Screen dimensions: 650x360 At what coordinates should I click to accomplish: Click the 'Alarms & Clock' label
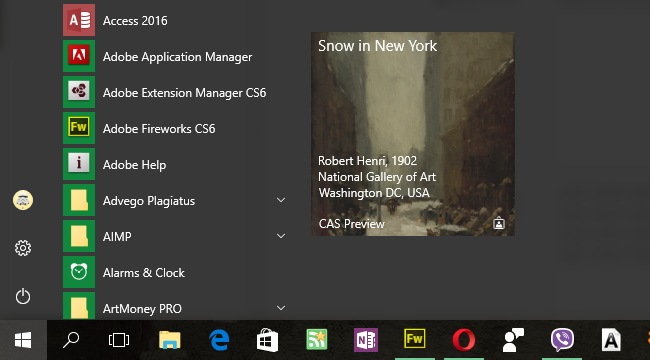click(x=144, y=273)
